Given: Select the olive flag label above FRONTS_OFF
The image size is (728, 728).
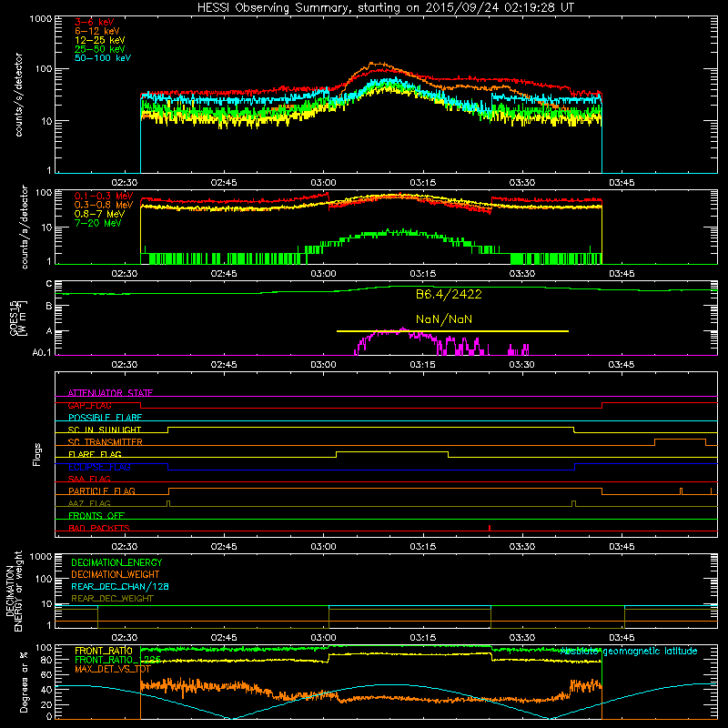Looking at the screenshot, I should 89,503.
